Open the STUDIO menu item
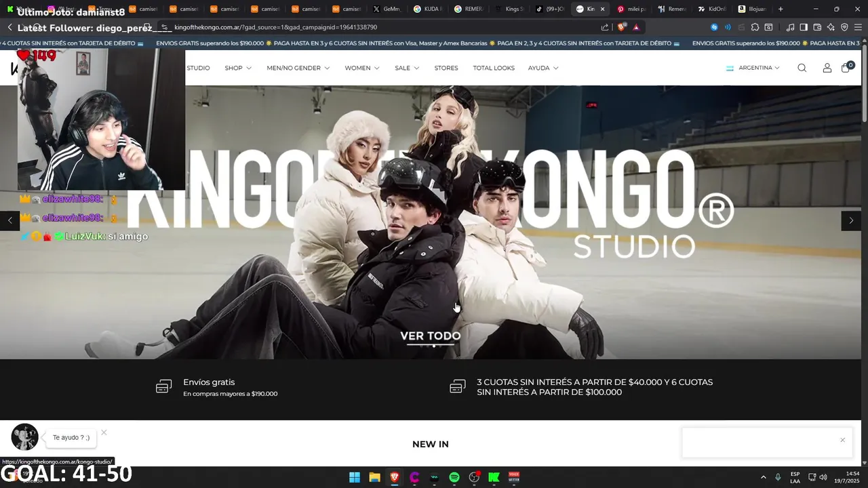 click(x=198, y=68)
